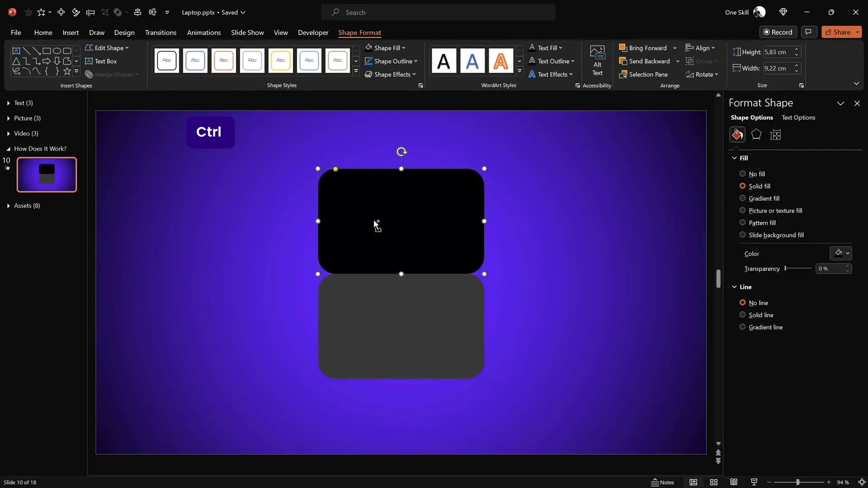Select slide 10 thumbnail

click(47, 174)
